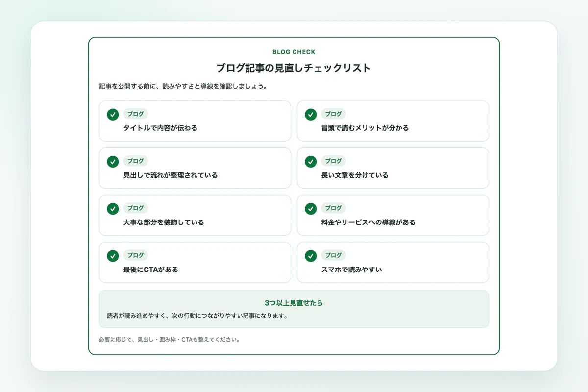Click the ブログ tag above タイトルで内容が伝わる
Screen dimensions: 588x392
pos(136,114)
